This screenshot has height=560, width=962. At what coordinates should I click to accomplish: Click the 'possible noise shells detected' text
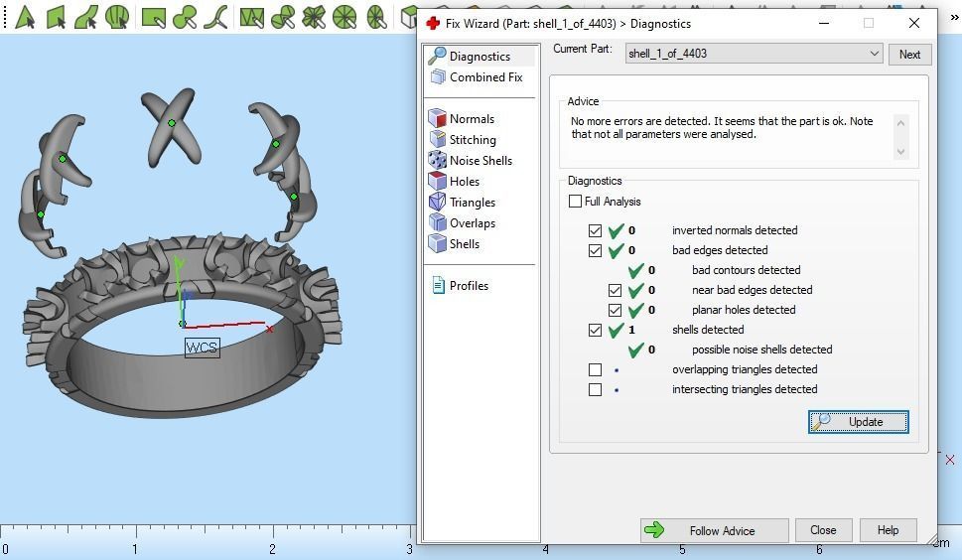coord(762,350)
